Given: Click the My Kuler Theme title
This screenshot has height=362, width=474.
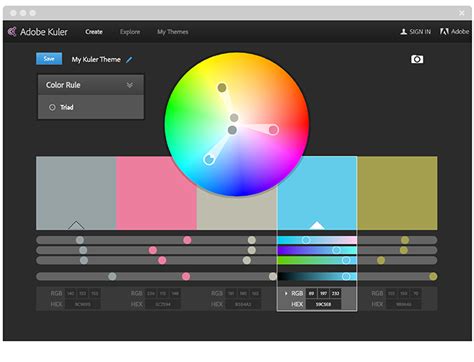Looking at the screenshot, I should [x=96, y=60].
